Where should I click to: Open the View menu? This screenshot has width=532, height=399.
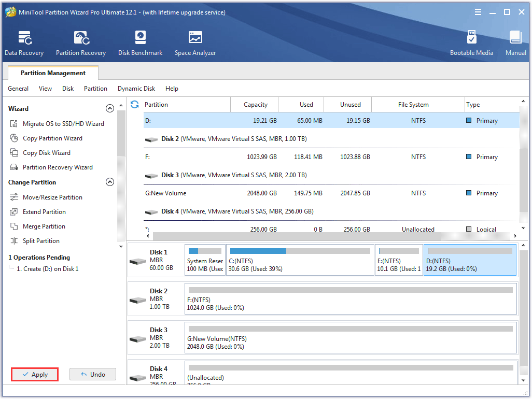(x=45, y=89)
